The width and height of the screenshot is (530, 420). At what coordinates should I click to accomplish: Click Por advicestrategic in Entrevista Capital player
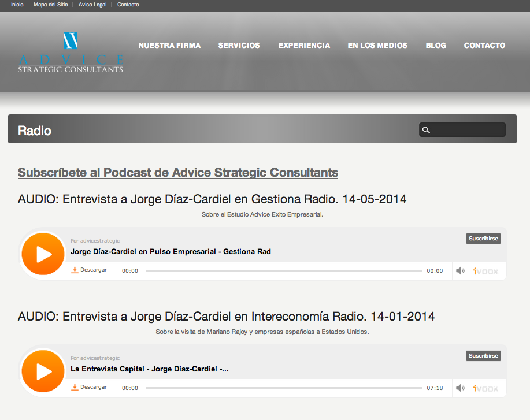pyautogui.click(x=95, y=358)
